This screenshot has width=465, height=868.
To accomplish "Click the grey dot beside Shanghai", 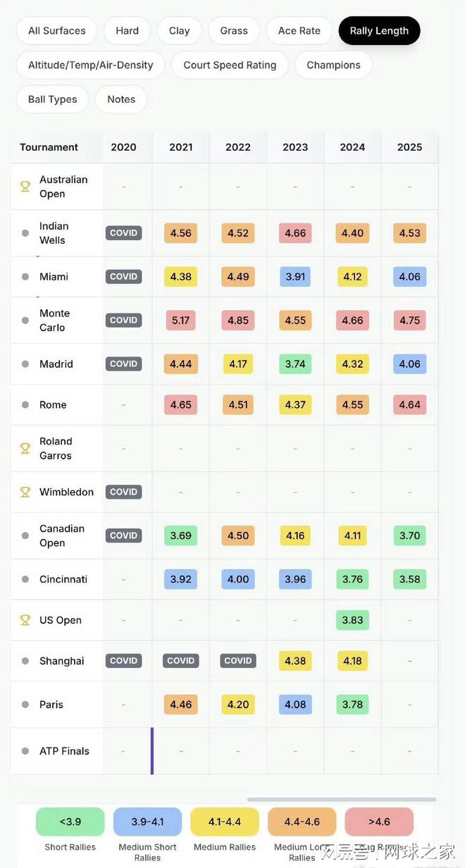I will click(25, 661).
